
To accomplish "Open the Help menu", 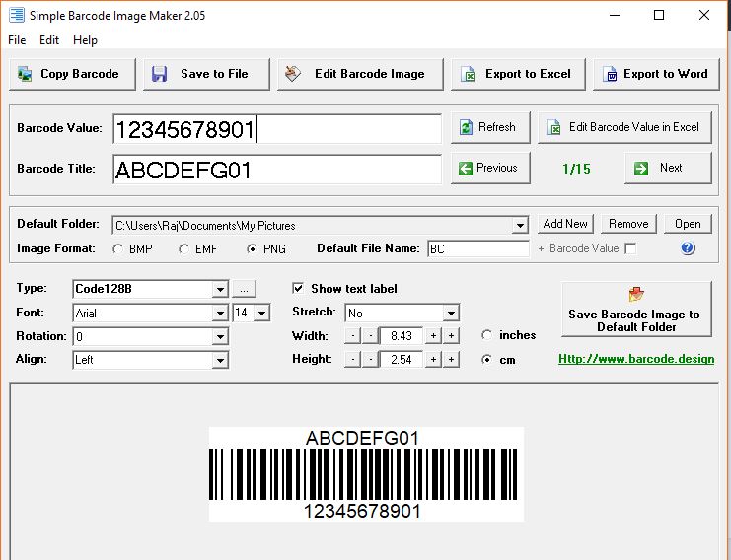I will [x=85, y=40].
